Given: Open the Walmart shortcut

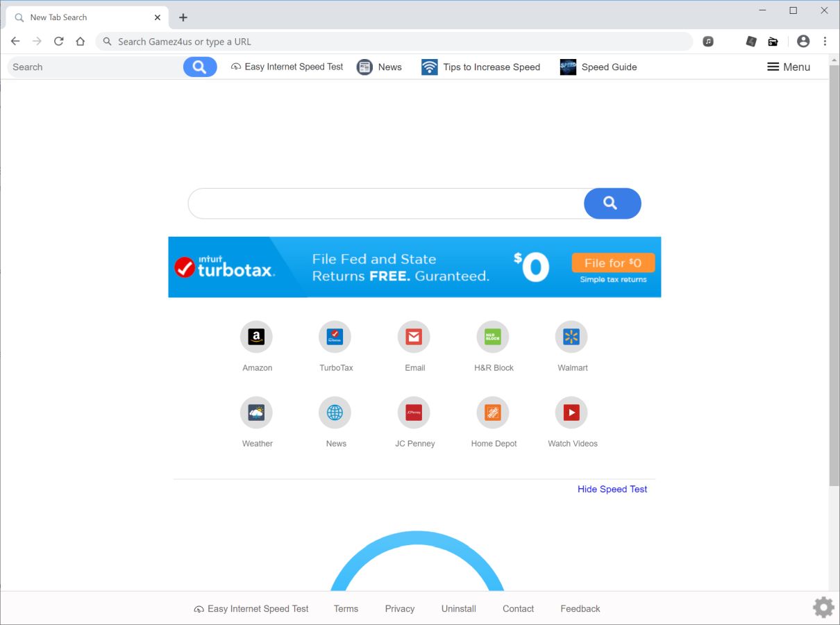Looking at the screenshot, I should [x=571, y=336].
